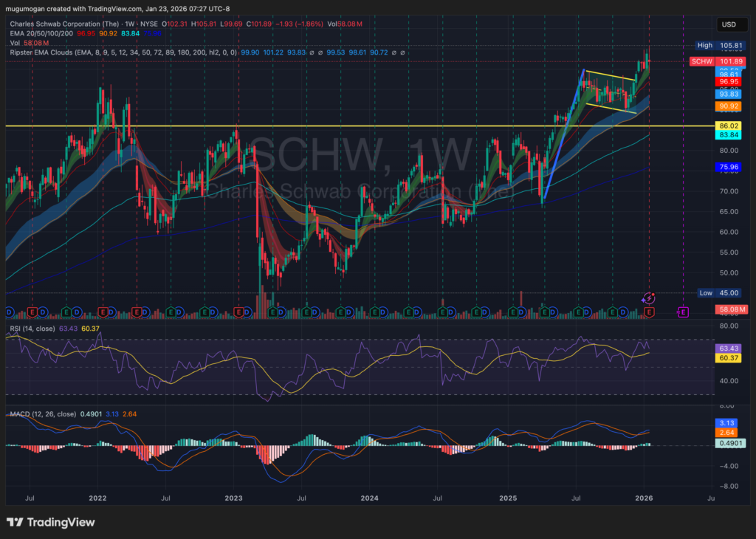756x539 pixels.
Task: Open the USD currency selector
Action: coord(728,25)
